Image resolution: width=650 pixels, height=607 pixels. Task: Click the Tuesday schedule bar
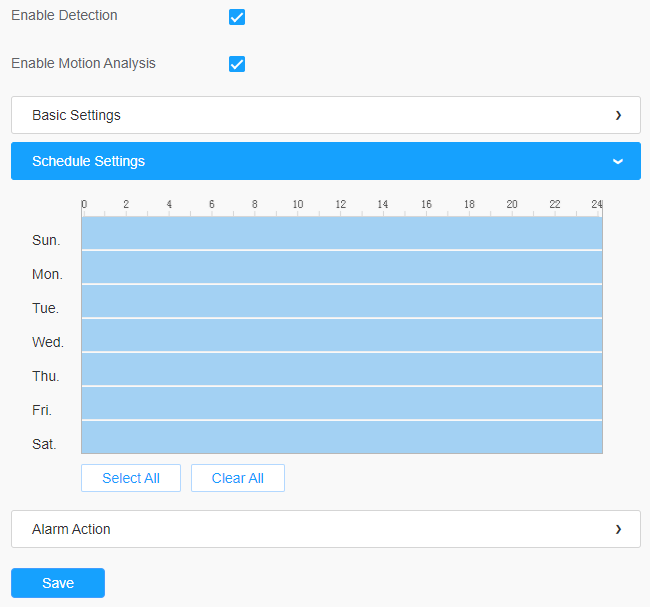coord(341,301)
